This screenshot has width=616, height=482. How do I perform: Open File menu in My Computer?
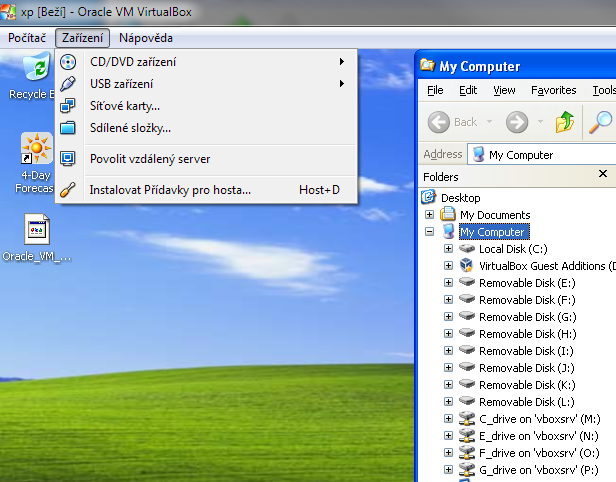point(435,90)
